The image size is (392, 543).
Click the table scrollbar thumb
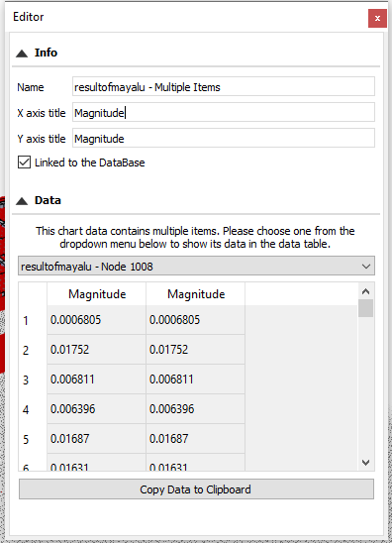[365, 308]
